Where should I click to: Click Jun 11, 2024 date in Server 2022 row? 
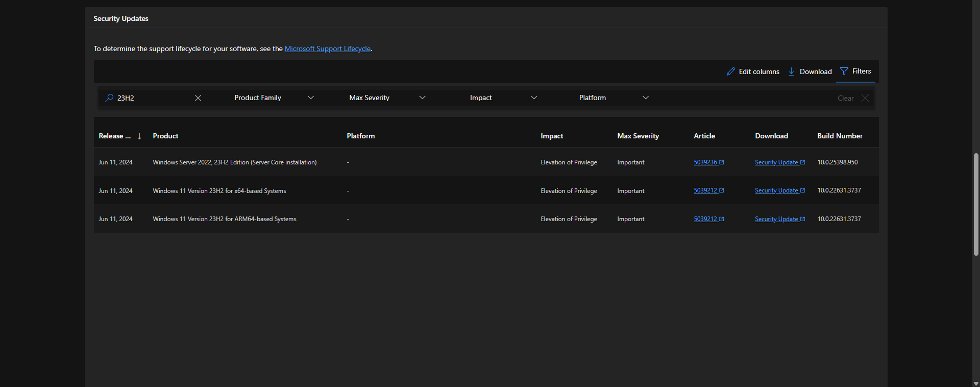tap(115, 162)
